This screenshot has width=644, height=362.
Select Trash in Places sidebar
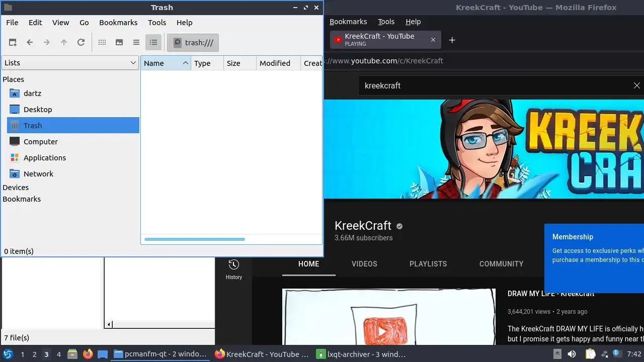point(73,126)
